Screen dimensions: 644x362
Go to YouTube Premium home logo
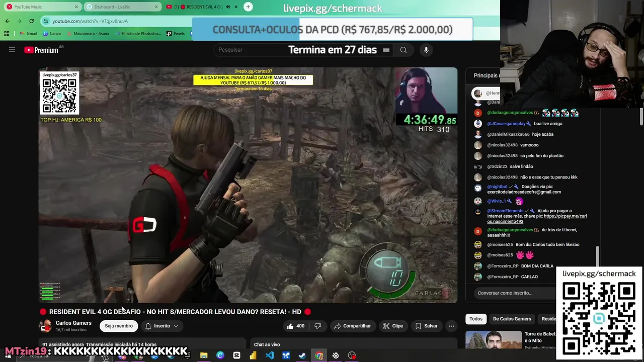[x=41, y=50]
